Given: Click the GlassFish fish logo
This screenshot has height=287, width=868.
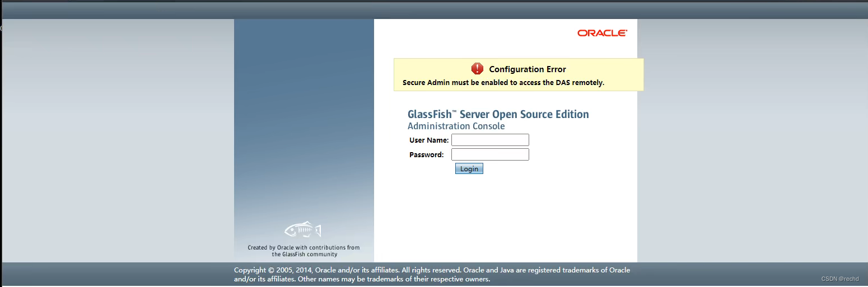Looking at the screenshot, I should click(x=302, y=229).
